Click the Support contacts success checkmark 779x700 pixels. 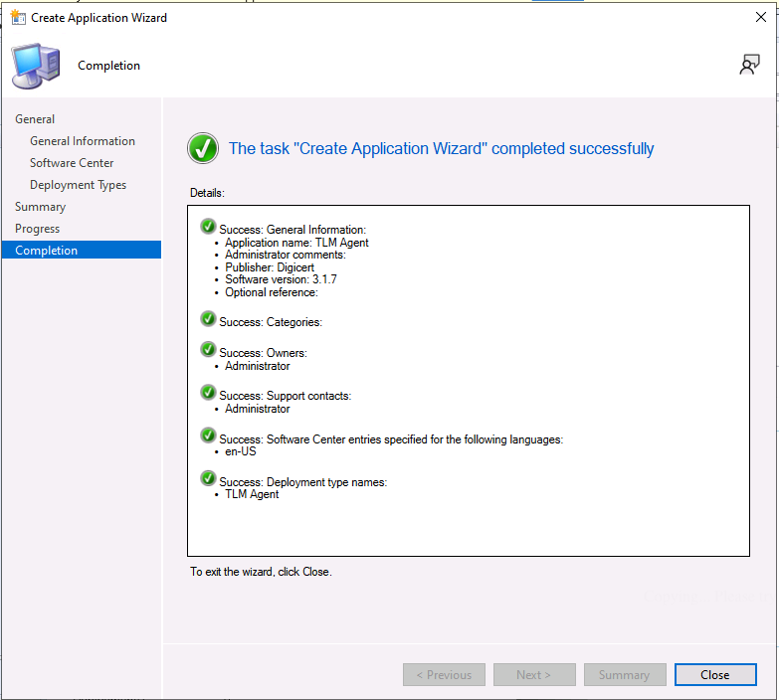point(208,393)
